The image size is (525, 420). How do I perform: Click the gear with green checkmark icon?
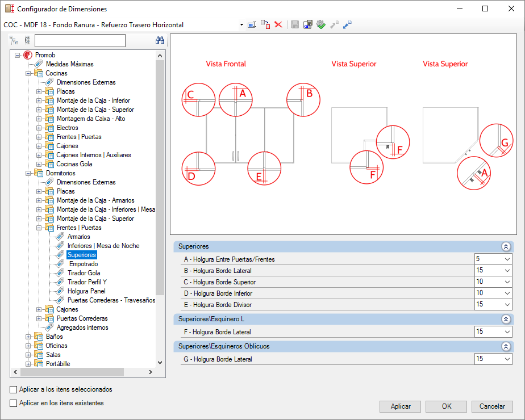coord(321,24)
